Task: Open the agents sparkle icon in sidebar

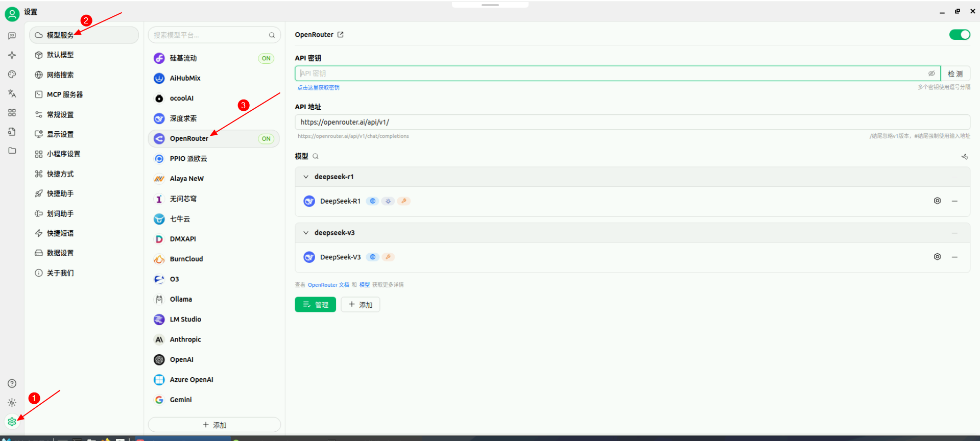Action: (12, 55)
